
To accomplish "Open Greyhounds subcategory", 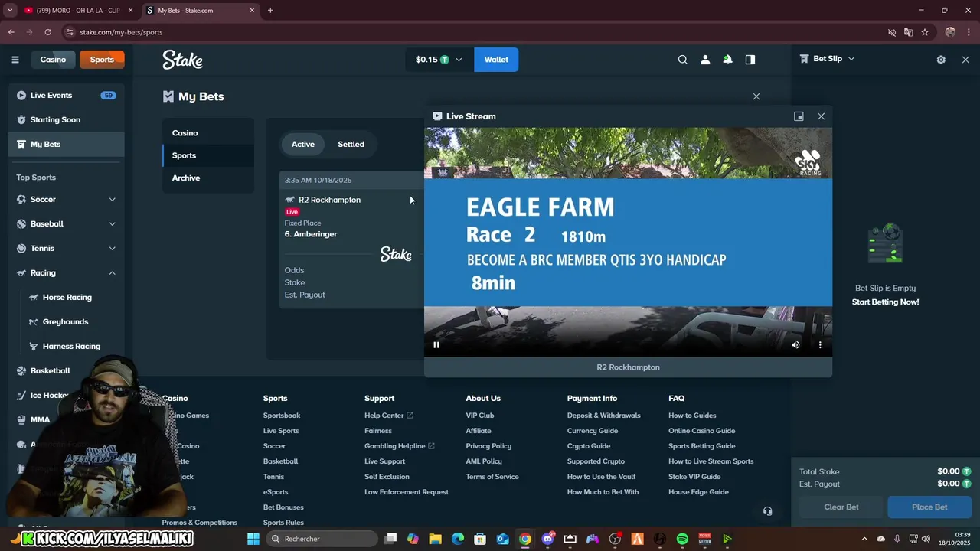I will point(65,322).
